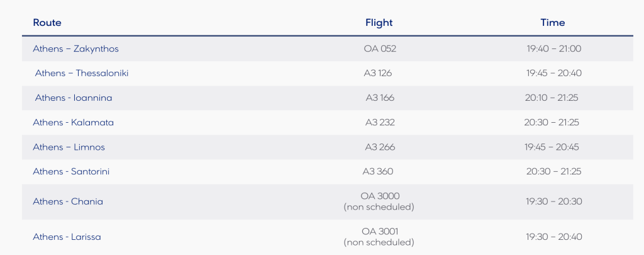Open the Athens – Limnos route
The image size is (644, 255).
click(69, 147)
